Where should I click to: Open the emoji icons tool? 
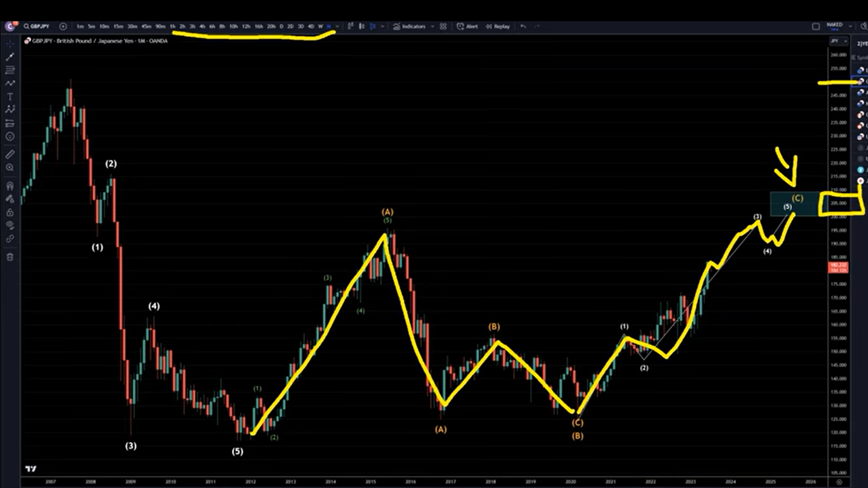point(10,137)
